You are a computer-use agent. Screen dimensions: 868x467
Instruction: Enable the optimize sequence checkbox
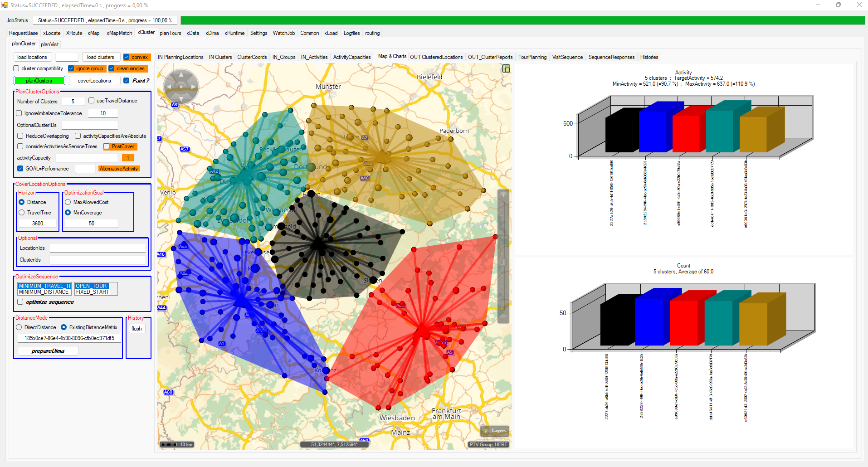pyautogui.click(x=20, y=302)
